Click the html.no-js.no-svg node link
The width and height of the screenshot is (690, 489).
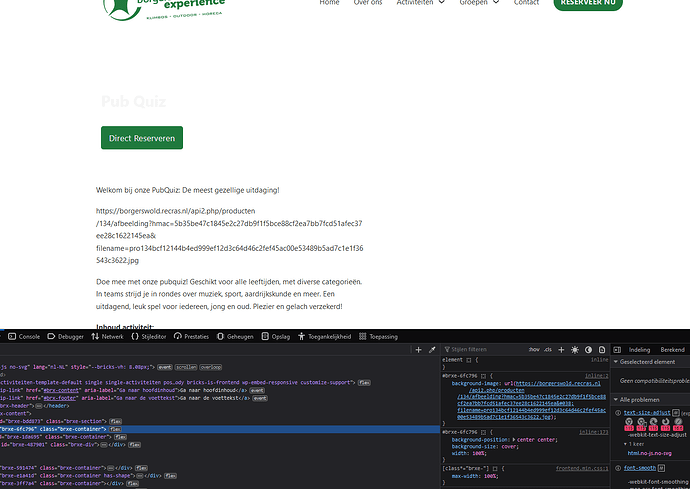tap(650, 453)
